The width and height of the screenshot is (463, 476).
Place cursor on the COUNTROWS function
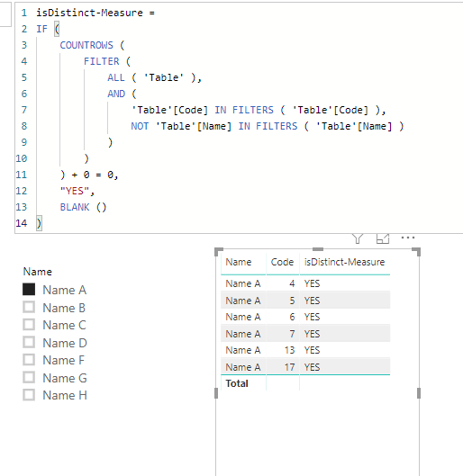[86, 45]
